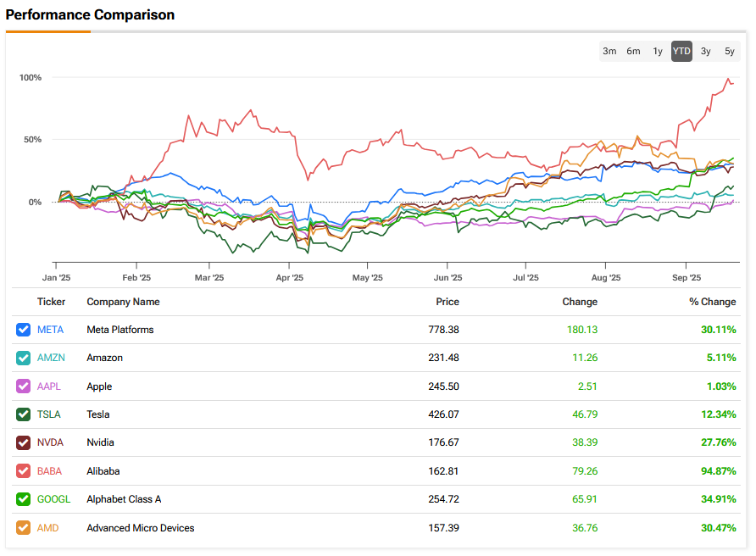Toggle the TSLA series checkbox

pos(23,414)
